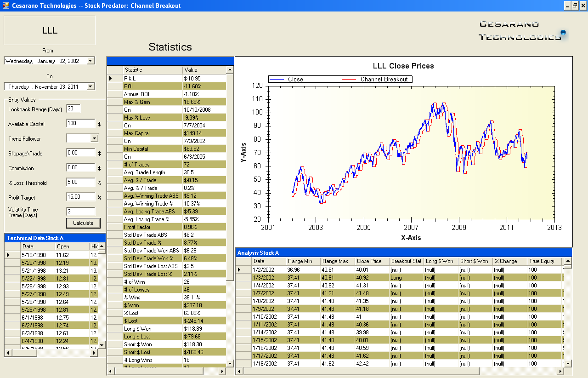Click the Cesarano Technologies logo
This screenshot has height=378, width=588.
coord(522,30)
